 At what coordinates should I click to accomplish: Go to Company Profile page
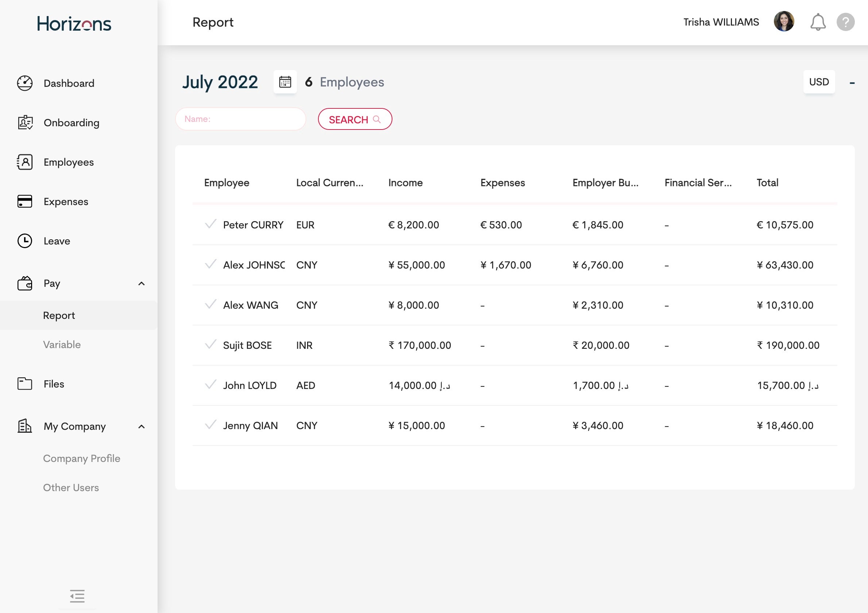82,458
